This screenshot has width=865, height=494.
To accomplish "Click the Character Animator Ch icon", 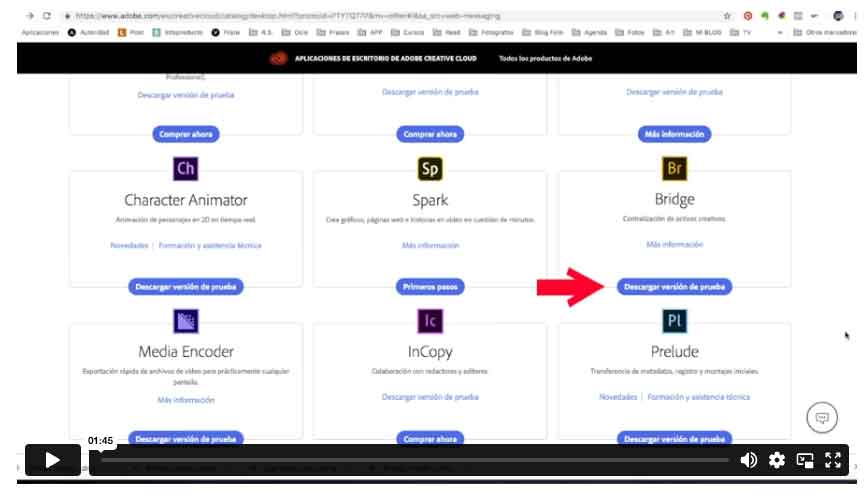I will (x=185, y=168).
